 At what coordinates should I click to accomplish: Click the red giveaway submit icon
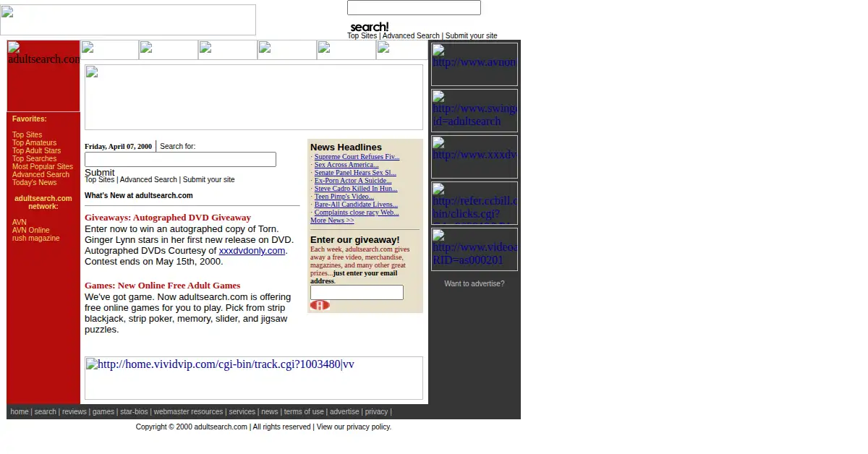[320, 305]
